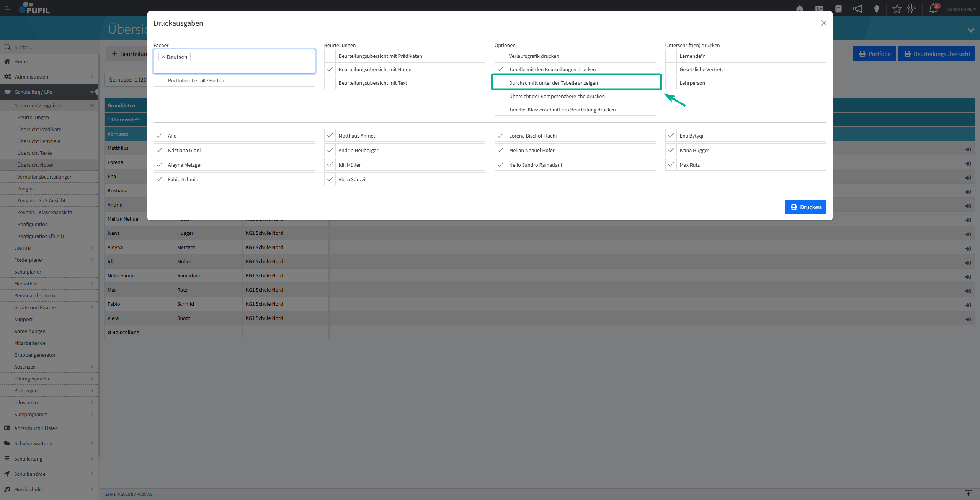Open login icon for Vlera Suozzi row

pyautogui.click(x=968, y=319)
